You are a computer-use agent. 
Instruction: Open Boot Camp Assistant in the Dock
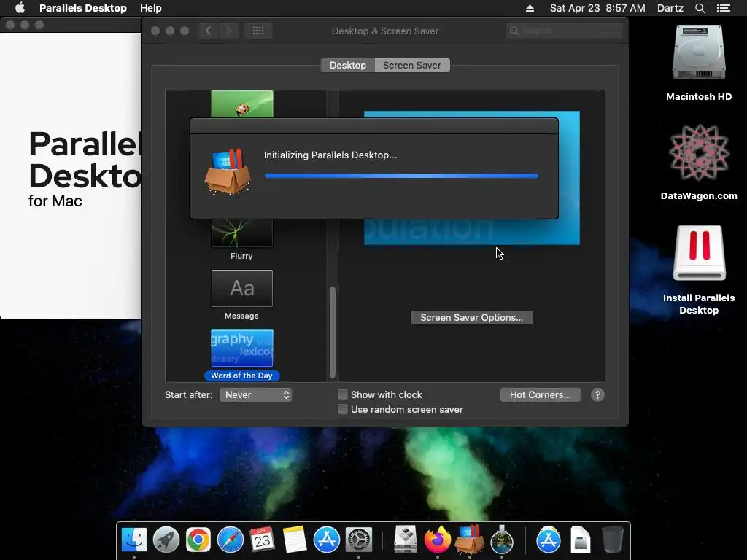pyautogui.click(x=406, y=540)
